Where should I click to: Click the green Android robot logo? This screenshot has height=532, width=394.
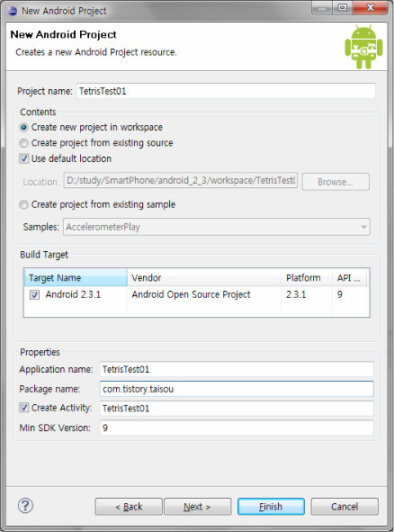[x=363, y=47]
